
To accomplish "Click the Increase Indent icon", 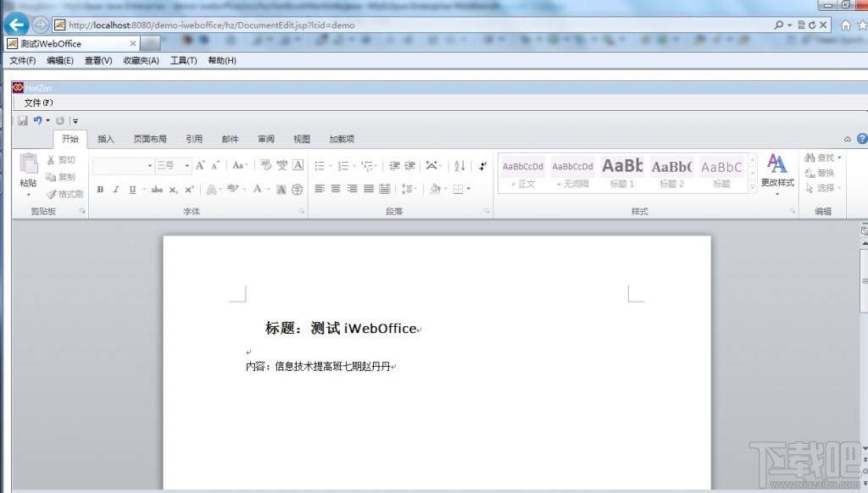I will click(x=410, y=165).
